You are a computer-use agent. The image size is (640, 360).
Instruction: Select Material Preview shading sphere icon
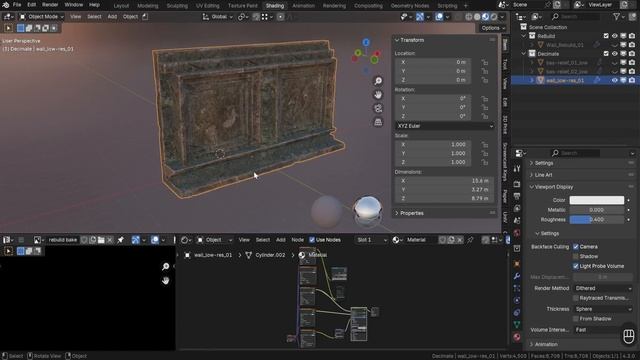pyautogui.click(x=485, y=17)
